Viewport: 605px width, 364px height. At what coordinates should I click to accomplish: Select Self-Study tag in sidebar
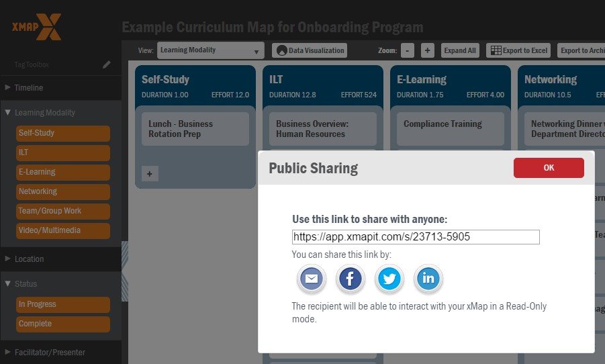63,133
